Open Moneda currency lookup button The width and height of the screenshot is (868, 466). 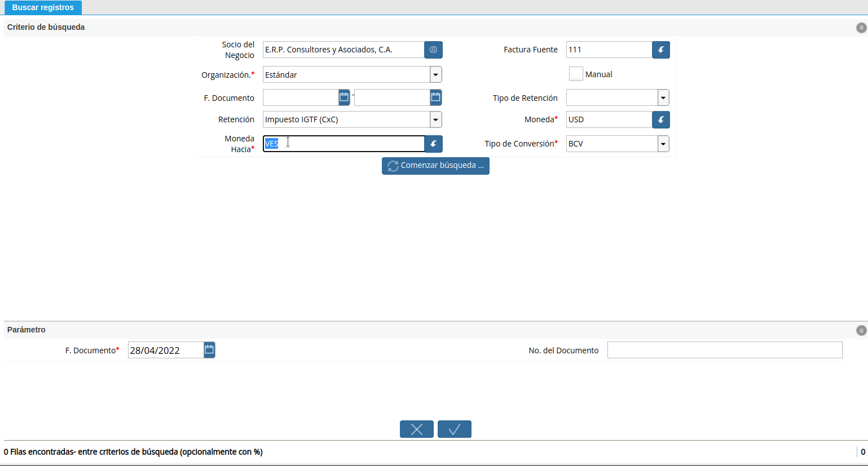click(x=661, y=119)
